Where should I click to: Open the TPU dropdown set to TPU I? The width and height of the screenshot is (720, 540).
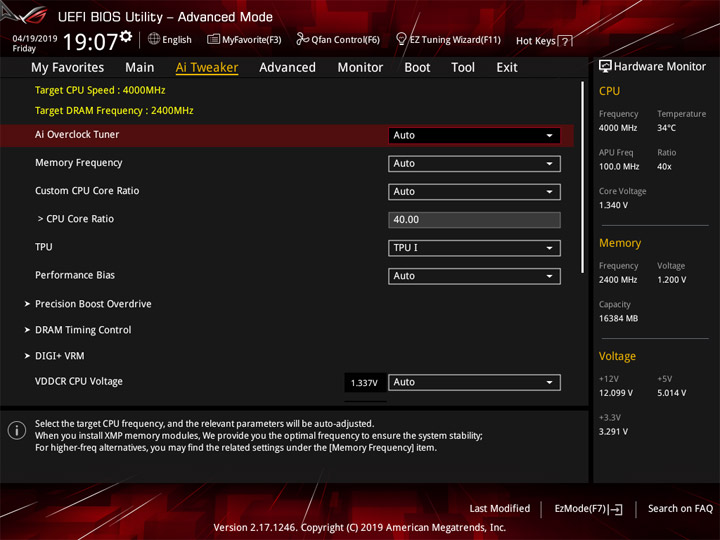coord(474,248)
